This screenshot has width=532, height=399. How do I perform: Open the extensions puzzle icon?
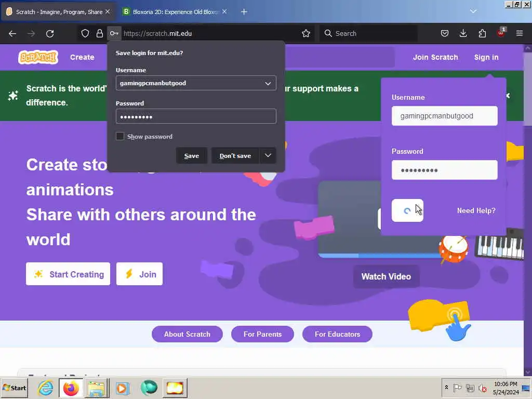[482, 33]
